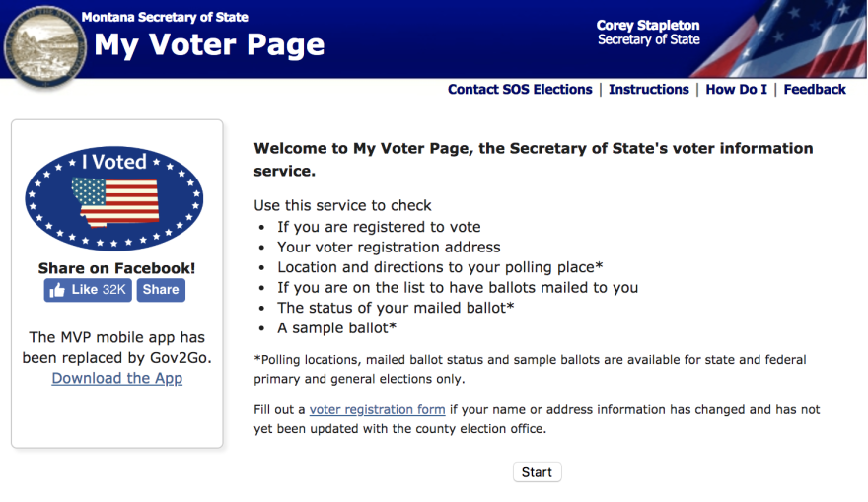Click the I Voted text on sticker
The width and height of the screenshot is (868, 502).
tap(114, 162)
